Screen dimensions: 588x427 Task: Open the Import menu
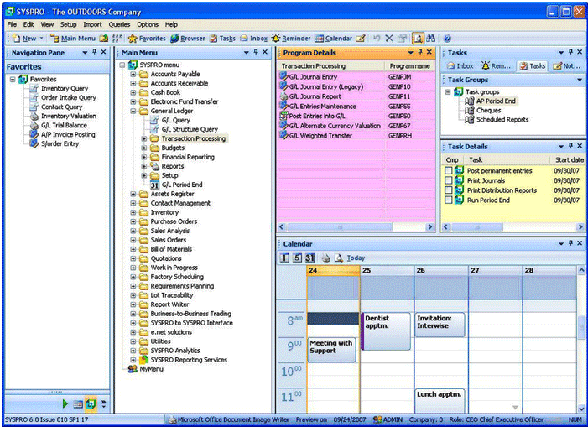click(x=92, y=25)
